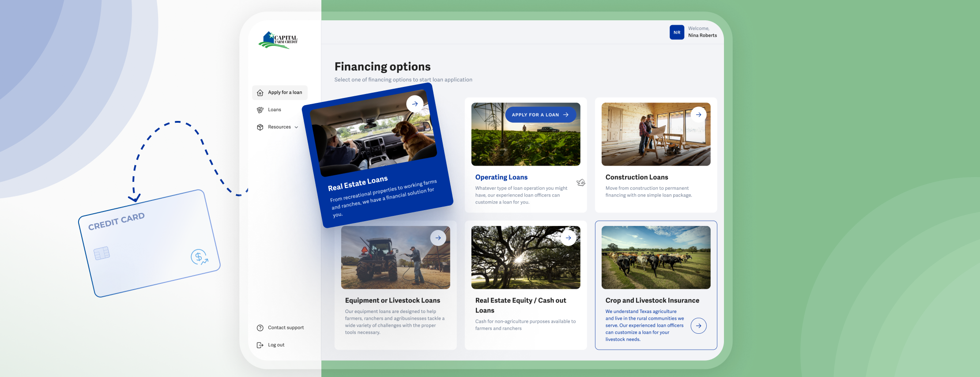The height and width of the screenshot is (377, 980).
Task: Click the oak tree photo thumbnail
Action: pos(526,257)
